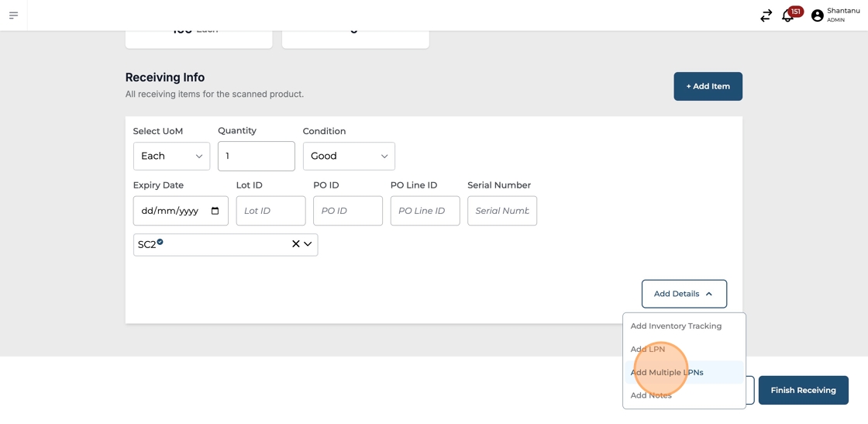
Task: Select Add LPN from the menu
Action: click(648, 350)
